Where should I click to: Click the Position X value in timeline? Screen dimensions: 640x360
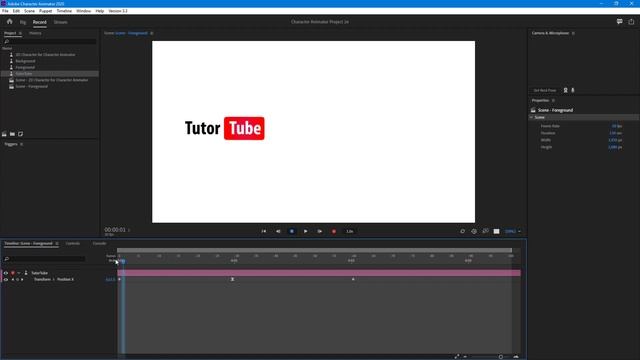pos(110,280)
